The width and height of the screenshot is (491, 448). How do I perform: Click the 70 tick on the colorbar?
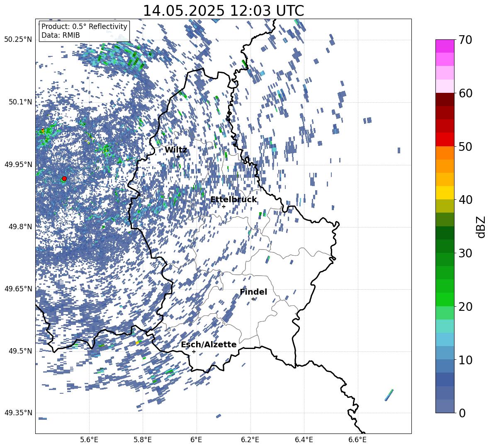[466, 40]
